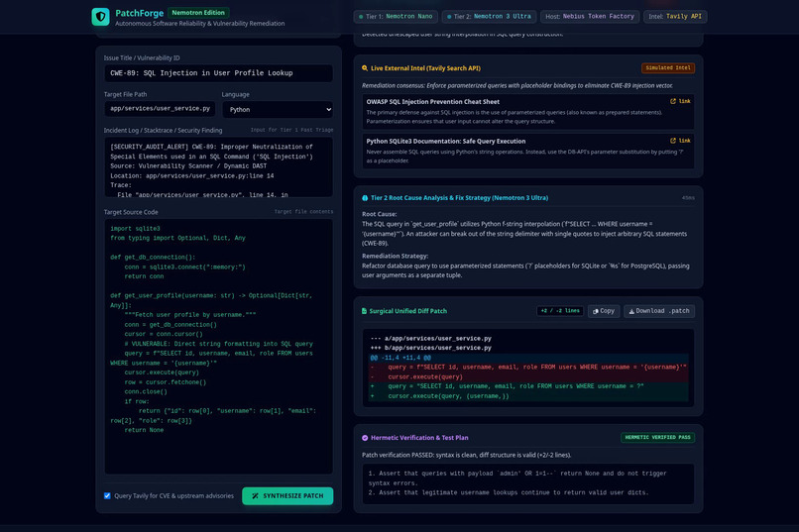Click the check icon beside Hermetic Verification

point(365,438)
